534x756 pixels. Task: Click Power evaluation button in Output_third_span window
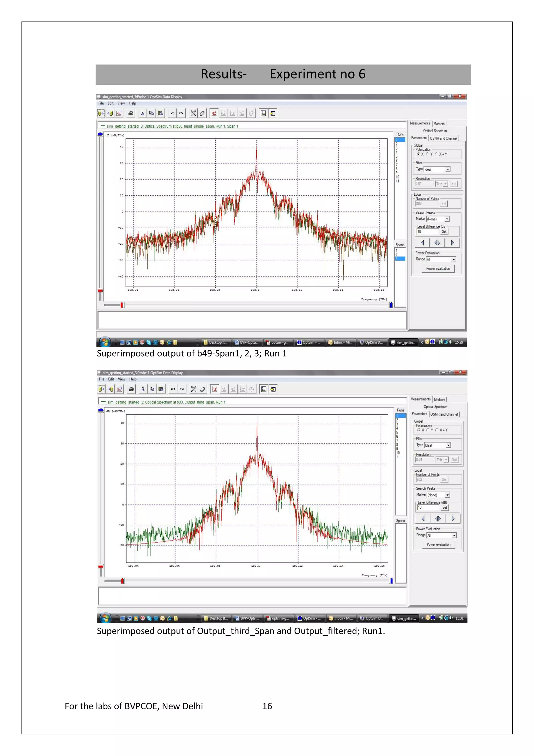point(439,545)
